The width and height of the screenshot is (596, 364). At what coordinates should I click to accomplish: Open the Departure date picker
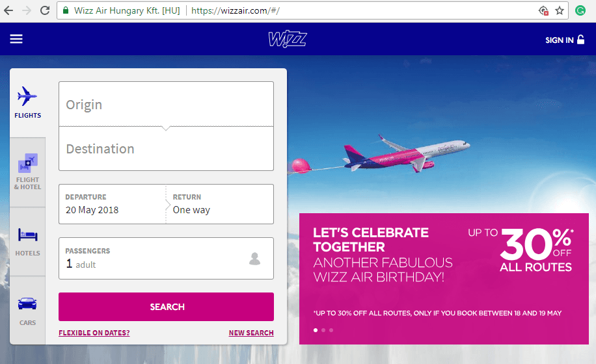point(112,204)
